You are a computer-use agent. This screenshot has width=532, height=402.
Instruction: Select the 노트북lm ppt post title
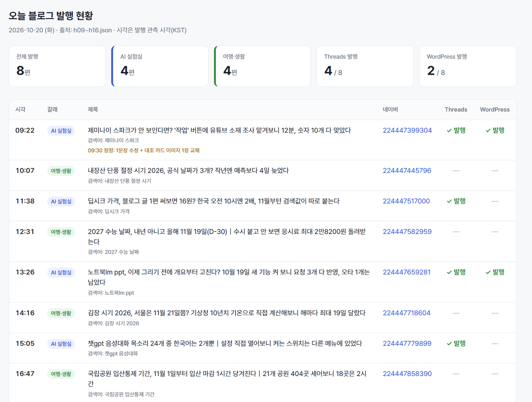[229, 277]
